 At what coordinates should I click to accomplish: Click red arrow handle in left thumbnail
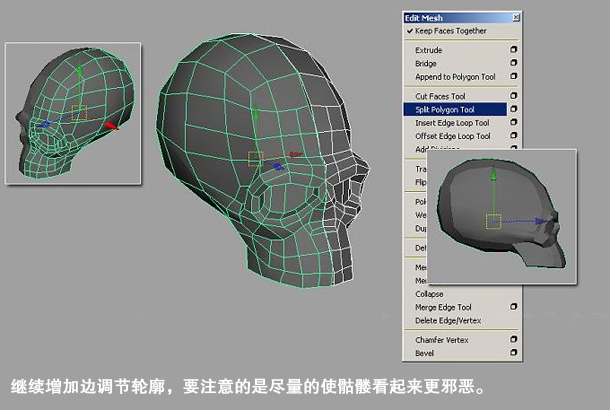112,126
